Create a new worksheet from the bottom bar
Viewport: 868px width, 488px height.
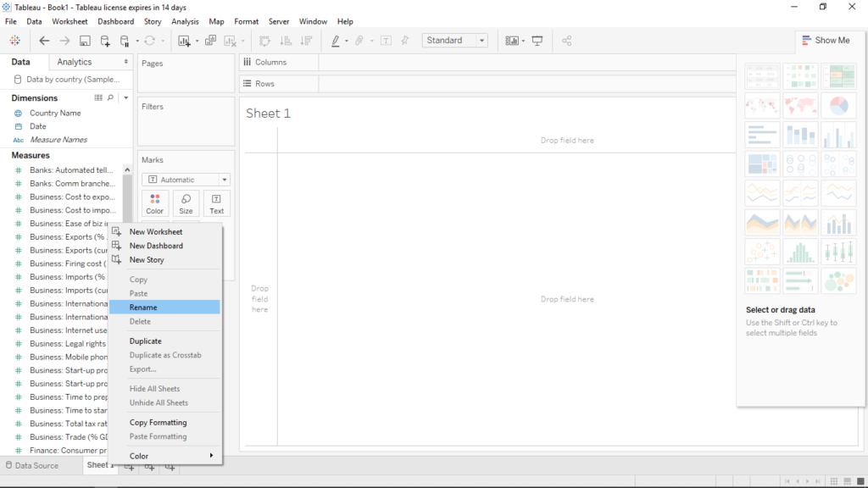128,465
